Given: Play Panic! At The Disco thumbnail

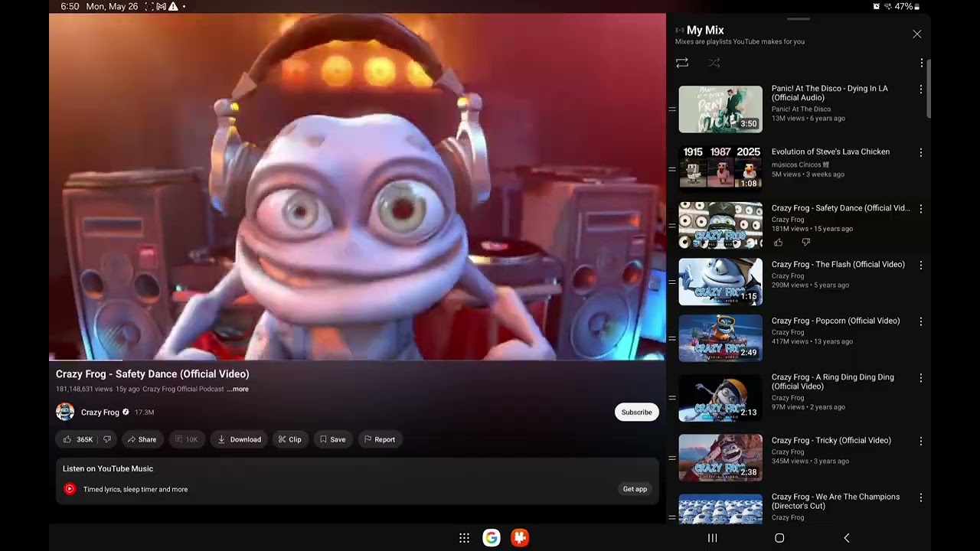Looking at the screenshot, I should 720,109.
